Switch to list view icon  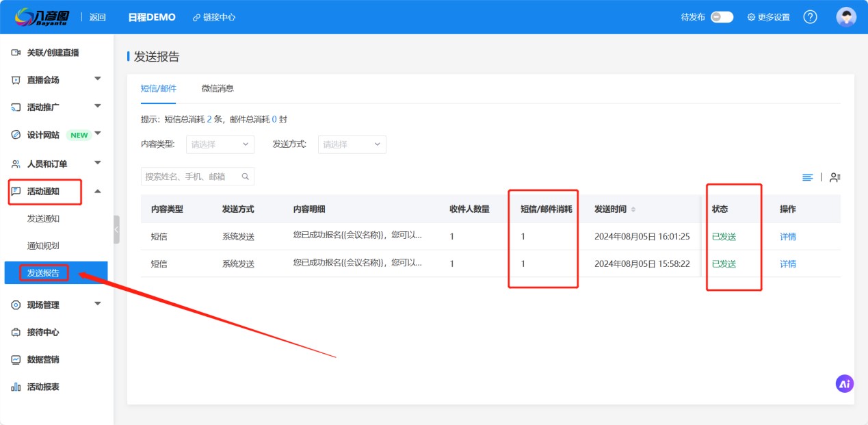click(808, 177)
